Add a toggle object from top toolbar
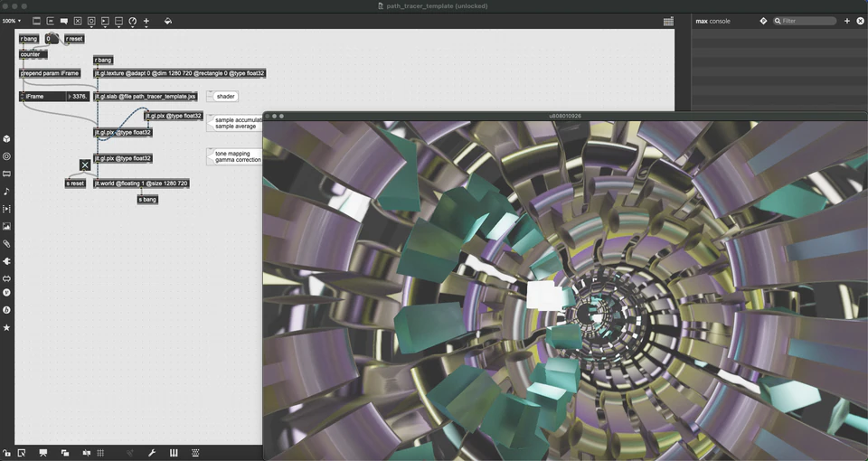Image resolution: width=868 pixels, height=461 pixels. pos(78,21)
